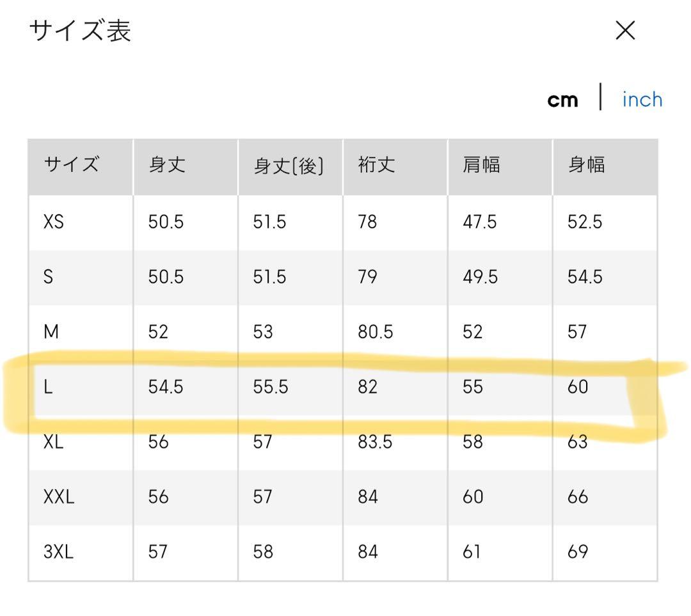Click the 身丈(後) column header
The image size is (691, 616).
pyautogui.click(x=289, y=166)
